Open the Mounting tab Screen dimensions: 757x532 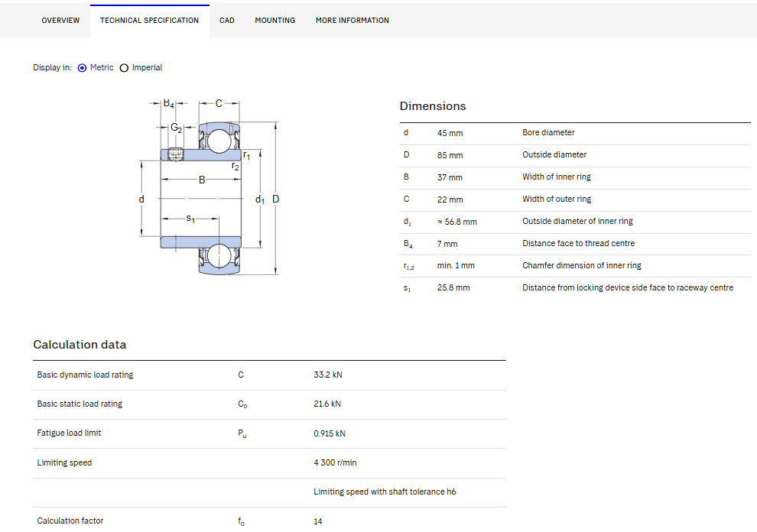[x=275, y=21]
